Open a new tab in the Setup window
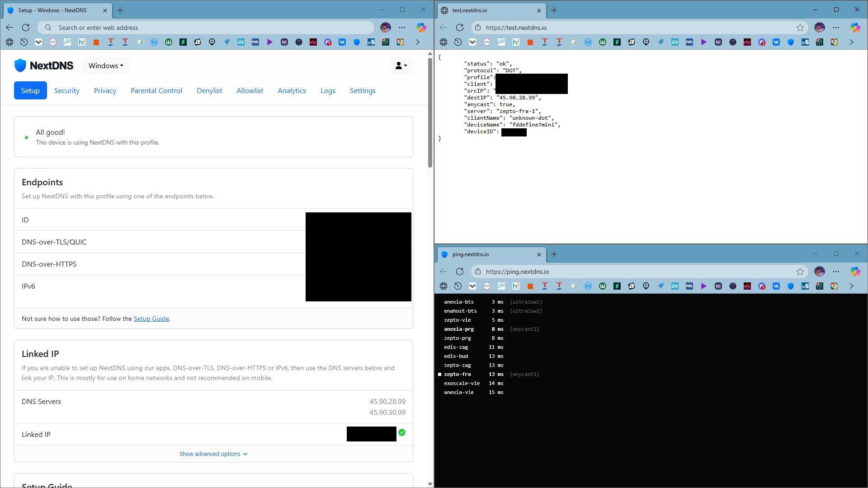Viewport: 868px width, 488px height. (120, 10)
